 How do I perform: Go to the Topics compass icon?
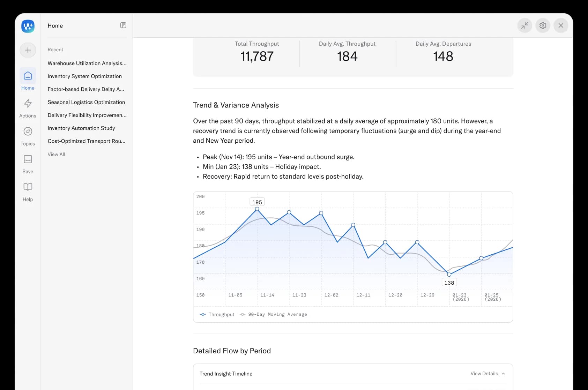(x=28, y=132)
